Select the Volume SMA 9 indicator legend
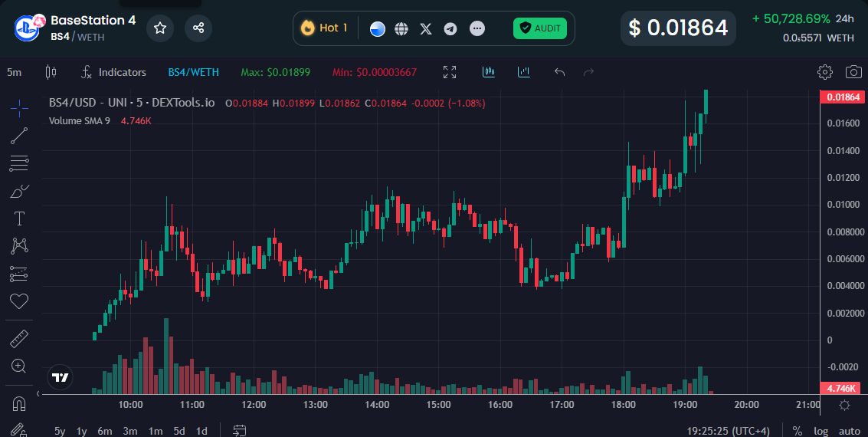Image resolution: width=868 pixels, height=437 pixels. [79, 120]
